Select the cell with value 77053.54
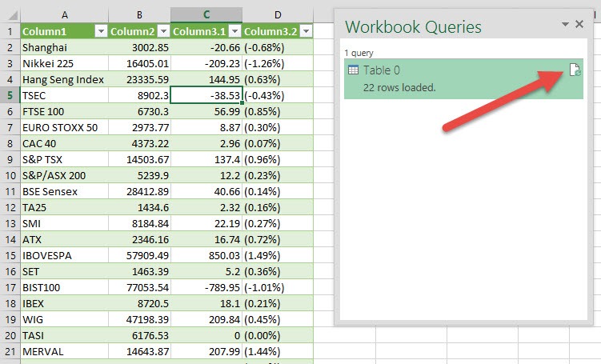 [x=139, y=287]
